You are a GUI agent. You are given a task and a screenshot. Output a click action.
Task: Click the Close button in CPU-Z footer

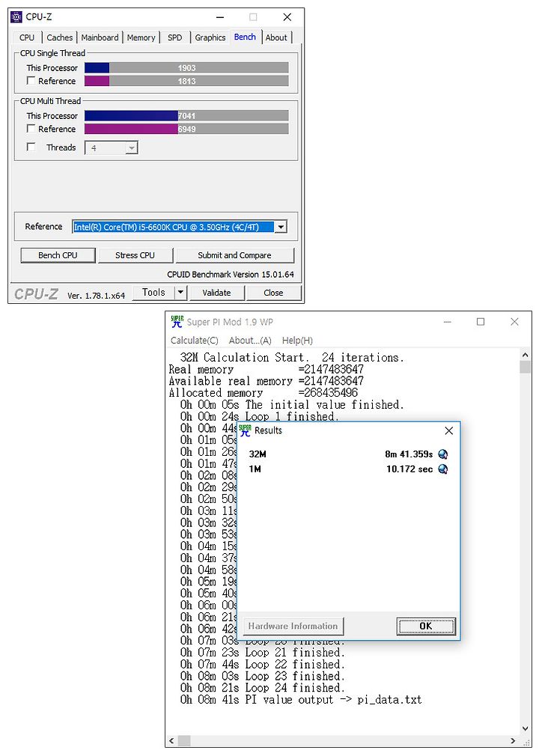tap(273, 293)
